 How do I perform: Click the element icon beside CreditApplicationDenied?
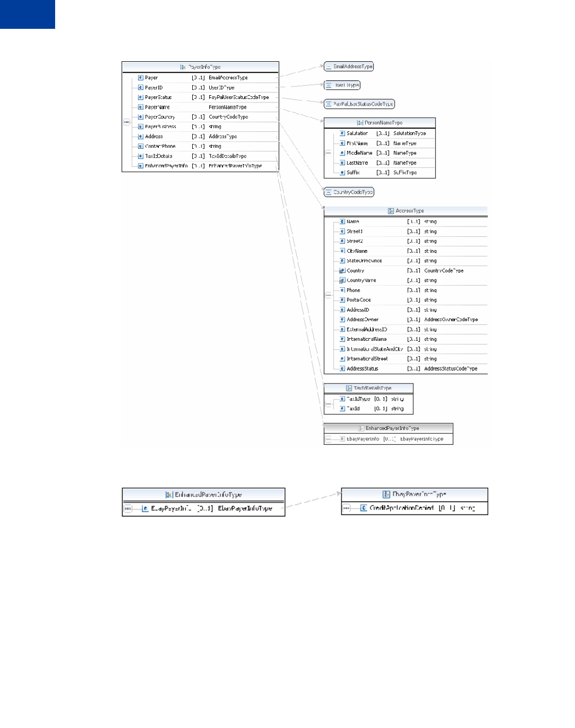pos(364,508)
